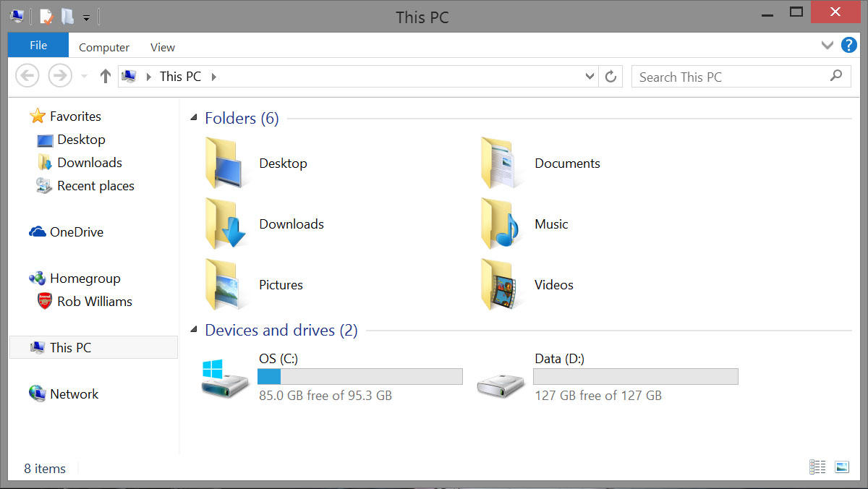Screen dimensions: 868x489
Task: Click the "Documents" folder label
Action: [x=568, y=163]
